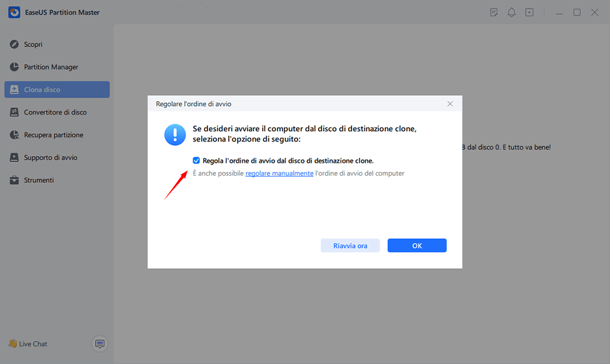Click the Clona disco sidebar icon
This screenshot has width=610, height=364.
(x=14, y=90)
